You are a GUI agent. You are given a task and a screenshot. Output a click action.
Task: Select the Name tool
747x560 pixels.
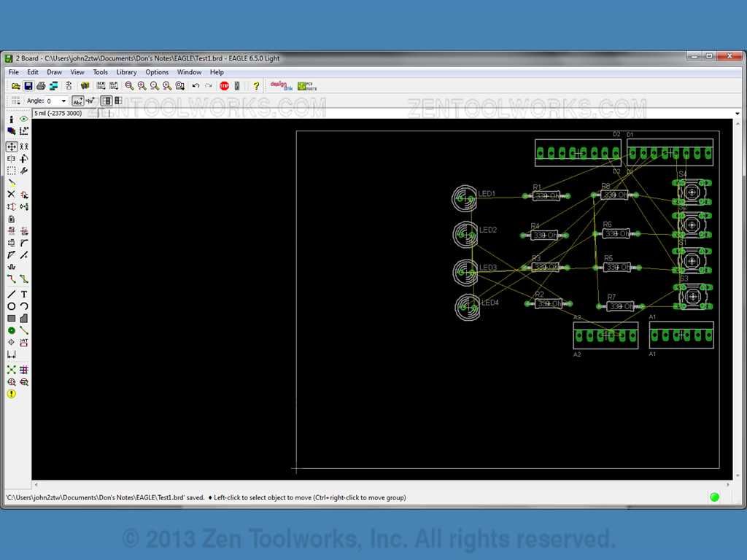click(12, 231)
